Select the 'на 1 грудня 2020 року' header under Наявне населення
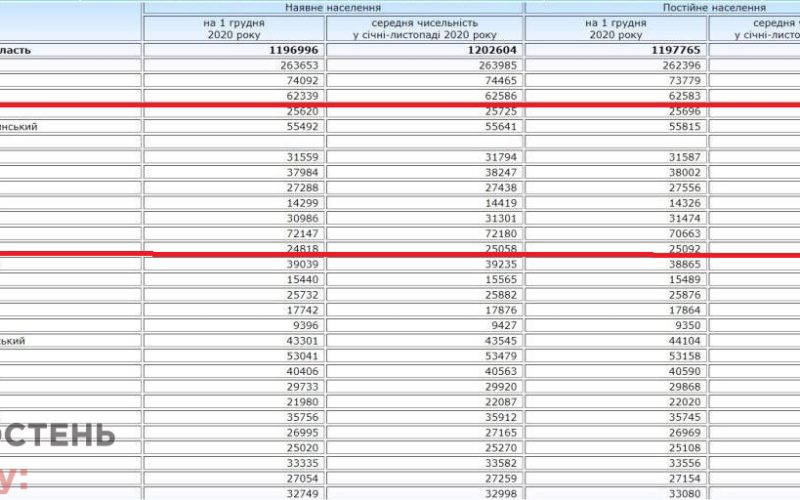800x500 pixels. click(234, 29)
